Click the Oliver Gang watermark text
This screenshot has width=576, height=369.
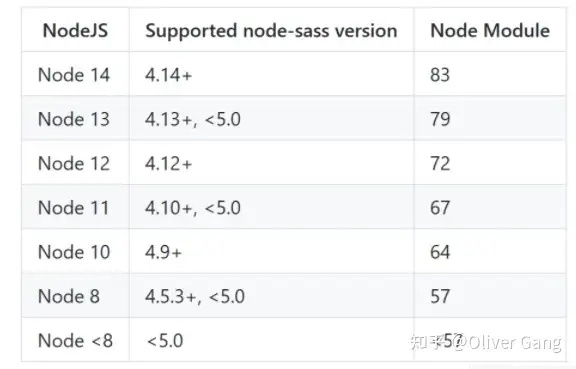coord(515,343)
